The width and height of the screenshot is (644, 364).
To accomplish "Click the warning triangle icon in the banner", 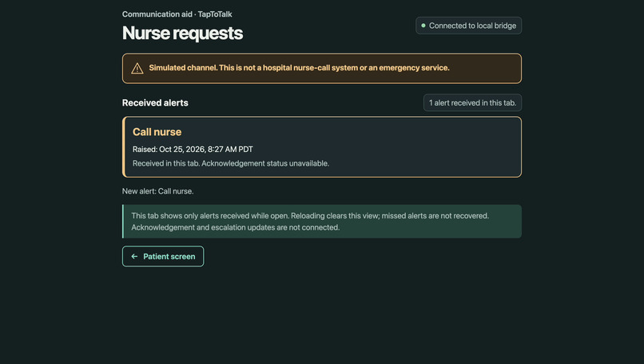I will 137,68.
